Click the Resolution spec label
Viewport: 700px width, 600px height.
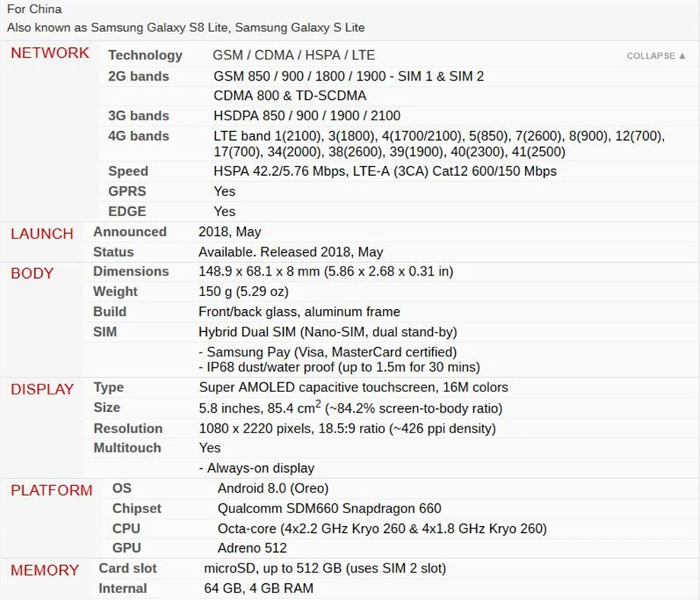point(128,429)
